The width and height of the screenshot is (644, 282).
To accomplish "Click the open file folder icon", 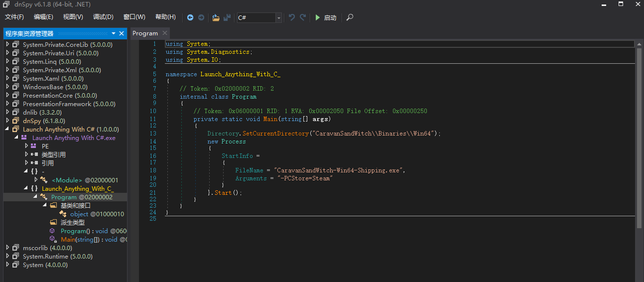I will (216, 17).
